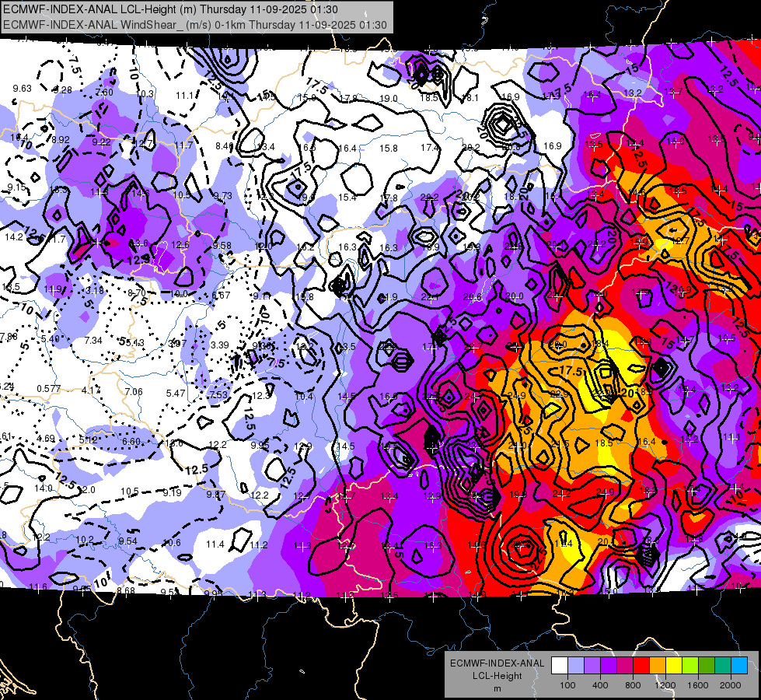
Task: Select the teal legend swatch
Action: 723,666
